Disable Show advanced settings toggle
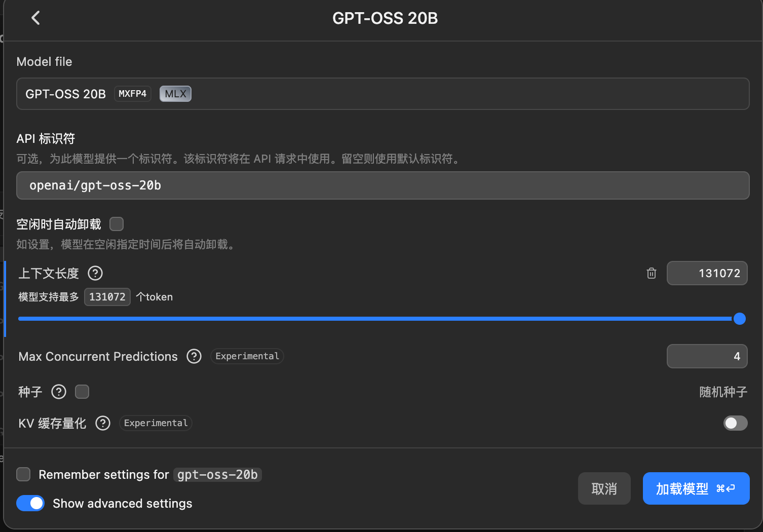The height and width of the screenshot is (532, 763). 30,503
